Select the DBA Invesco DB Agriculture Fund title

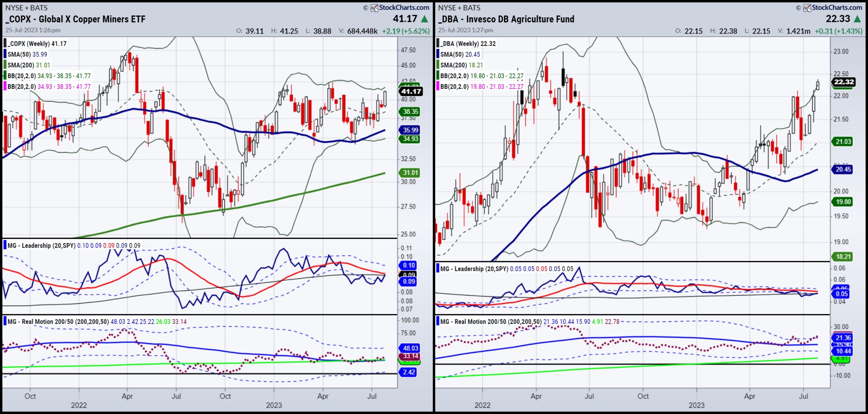click(506, 19)
